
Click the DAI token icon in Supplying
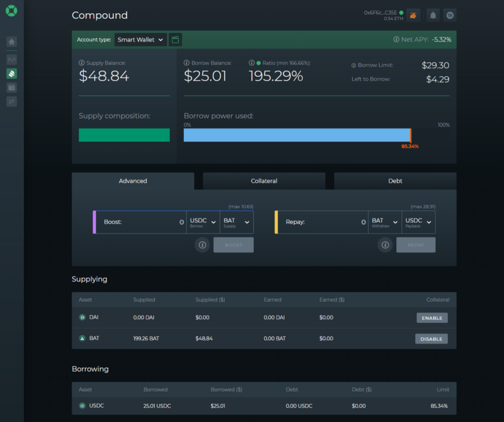pos(83,317)
